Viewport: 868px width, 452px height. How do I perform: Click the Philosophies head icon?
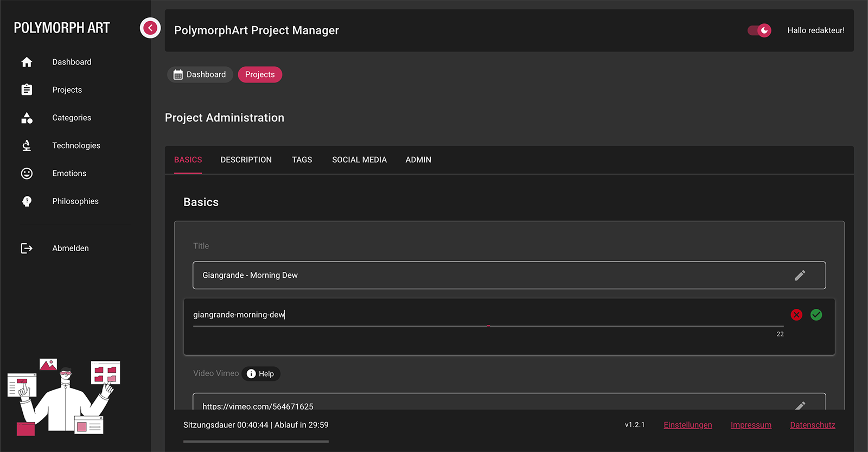point(27,201)
